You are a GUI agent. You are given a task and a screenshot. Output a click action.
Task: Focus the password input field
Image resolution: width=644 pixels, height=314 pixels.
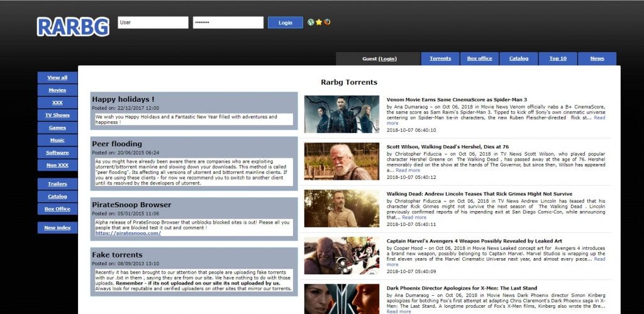(x=228, y=23)
